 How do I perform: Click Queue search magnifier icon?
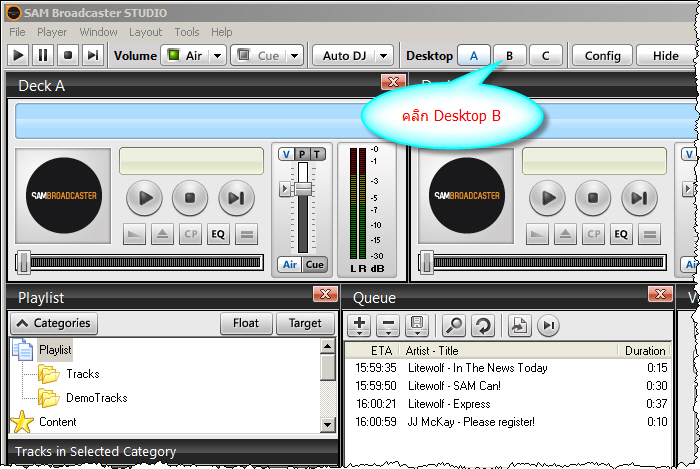tap(454, 325)
